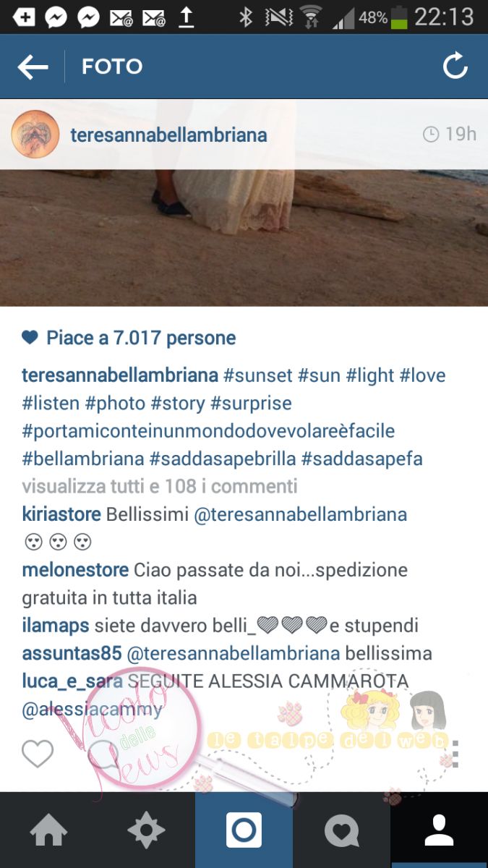Screen dimensions: 488x868
Task: Open the profile person tab
Action: pos(439,830)
